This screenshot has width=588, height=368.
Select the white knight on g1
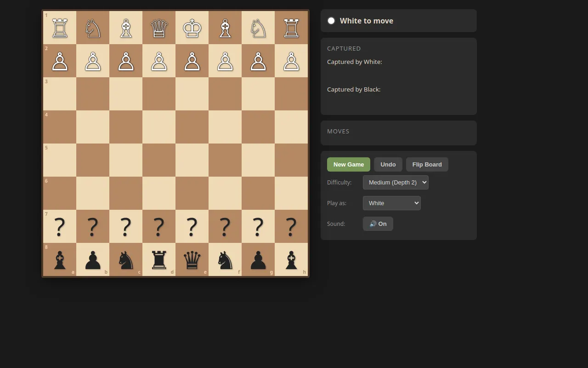tap(258, 28)
